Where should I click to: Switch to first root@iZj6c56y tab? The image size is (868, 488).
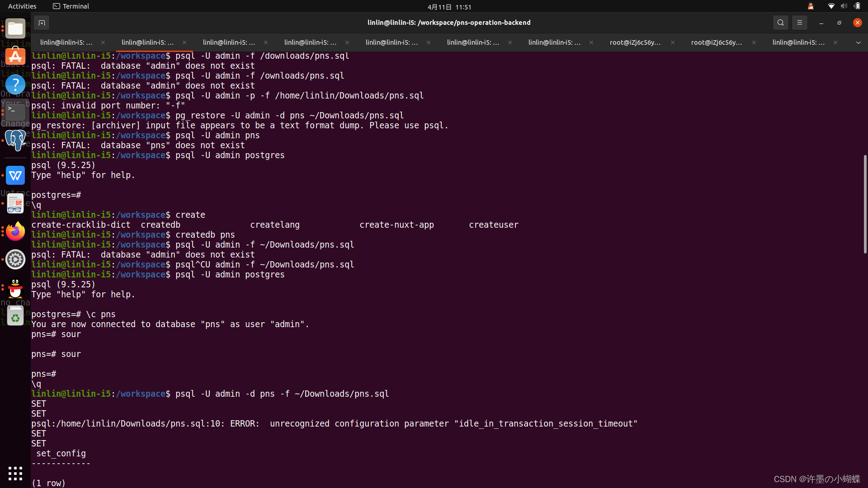[x=635, y=42]
